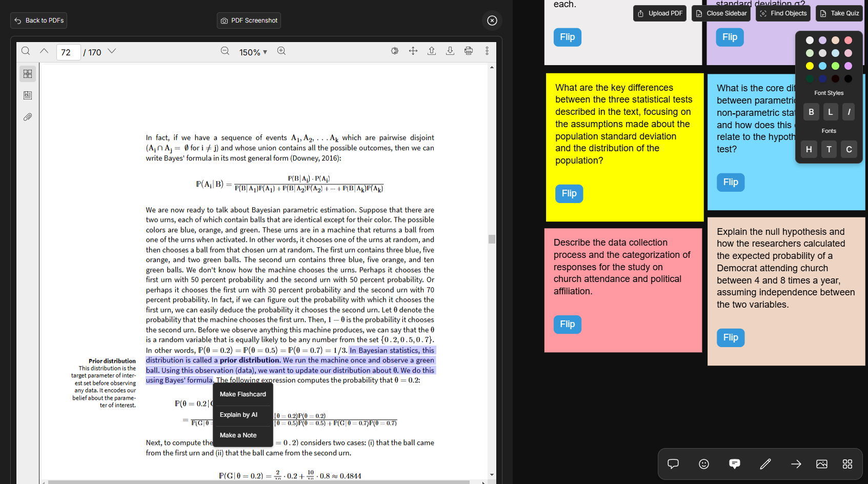This screenshot has height=484, width=868.
Task: Download the PDF file
Action: (450, 51)
